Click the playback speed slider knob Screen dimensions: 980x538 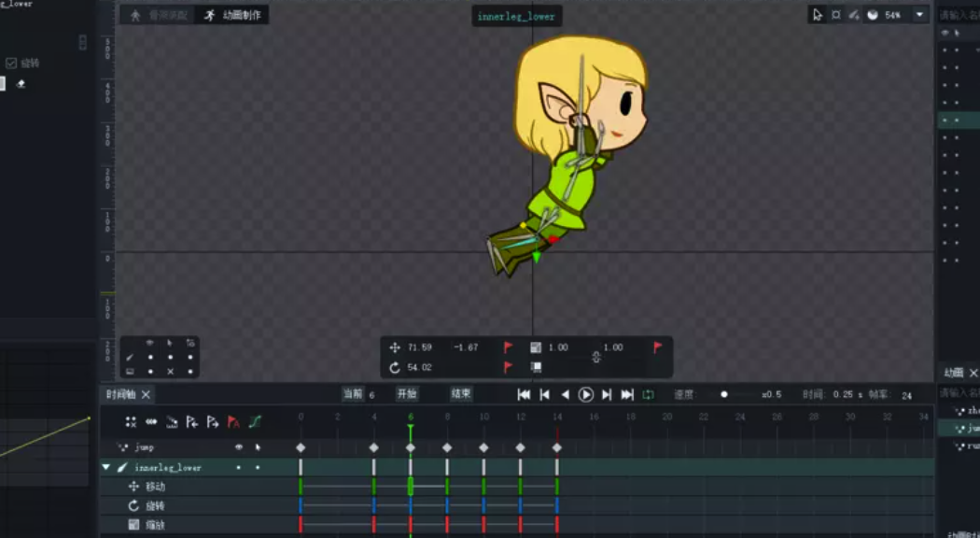tap(723, 395)
